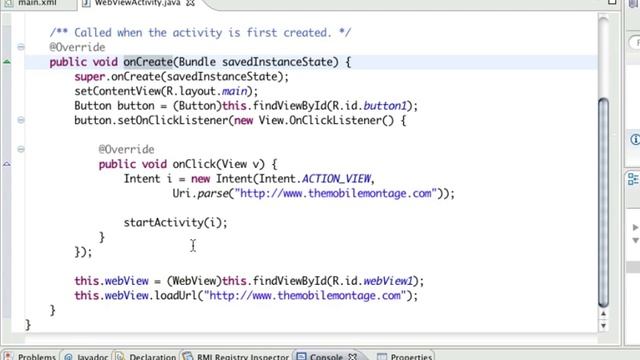Click the editor vertical scrollbar thumb
640x360 pixels.
[603, 202]
